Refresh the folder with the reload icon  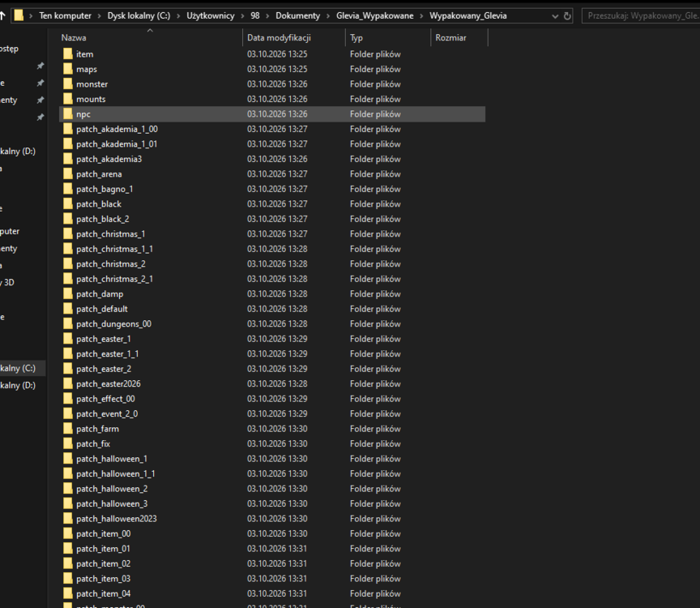[x=567, y=16]
